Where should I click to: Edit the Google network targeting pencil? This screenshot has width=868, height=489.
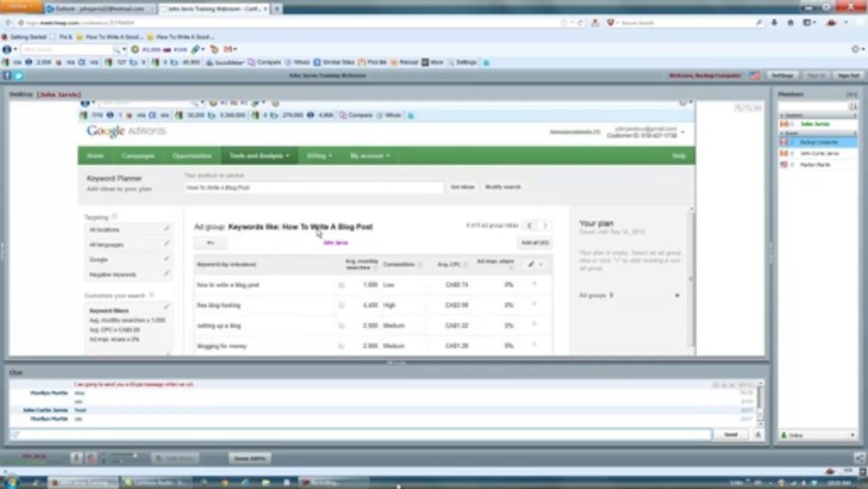166,259
